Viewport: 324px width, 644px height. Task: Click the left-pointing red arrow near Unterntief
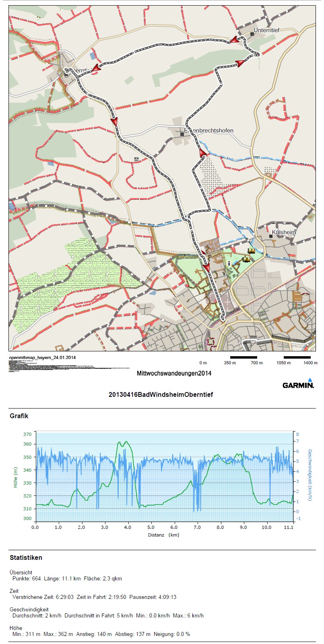[234, 40]
